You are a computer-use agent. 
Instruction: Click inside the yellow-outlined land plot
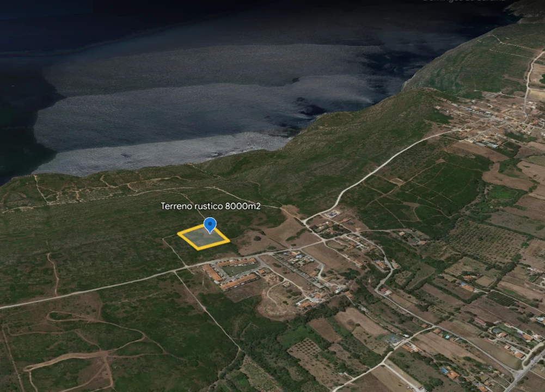point(203,238)
